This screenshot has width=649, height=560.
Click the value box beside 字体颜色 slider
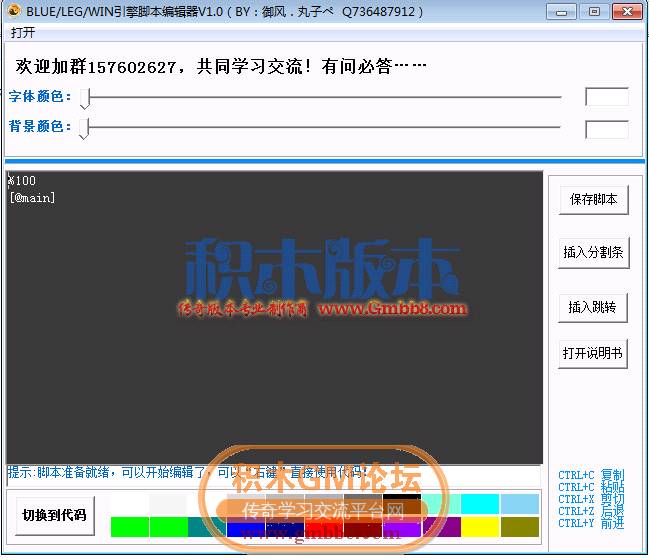607,97
